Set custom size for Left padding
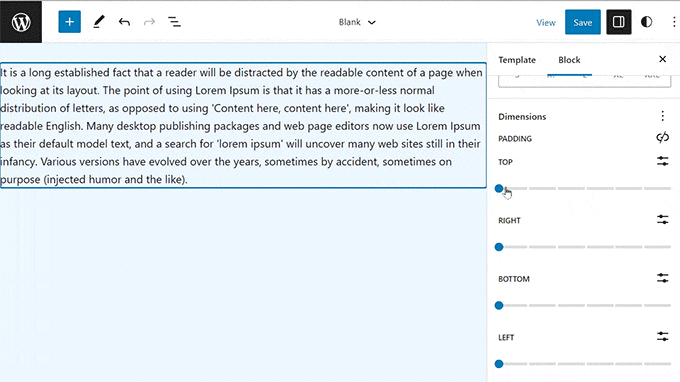This screenshot has width=680, height=382. [662, 336]
